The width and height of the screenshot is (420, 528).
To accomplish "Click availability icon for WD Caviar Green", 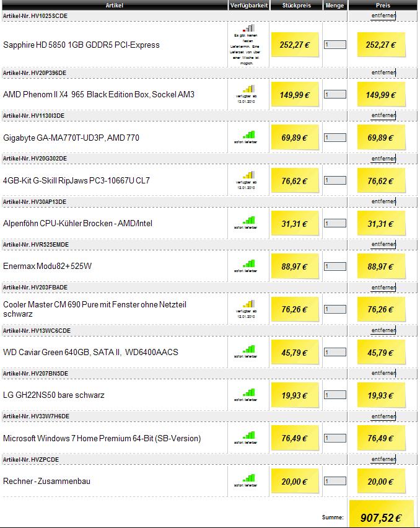I will (x=249, y=349).
